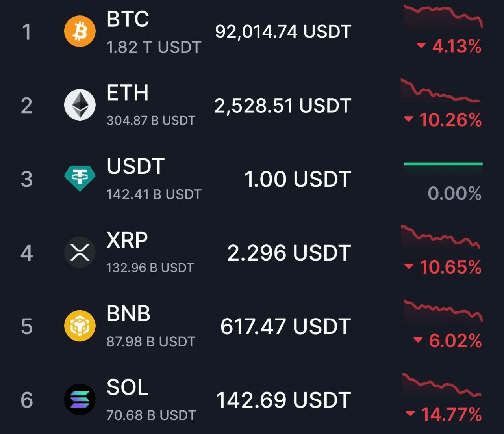
Task: Open the SOL sparkline chart
Action: point(441,385)
